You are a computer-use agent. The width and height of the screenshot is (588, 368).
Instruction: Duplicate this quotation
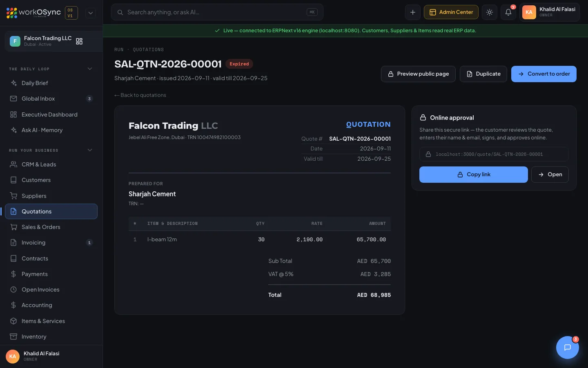(483, 74)
